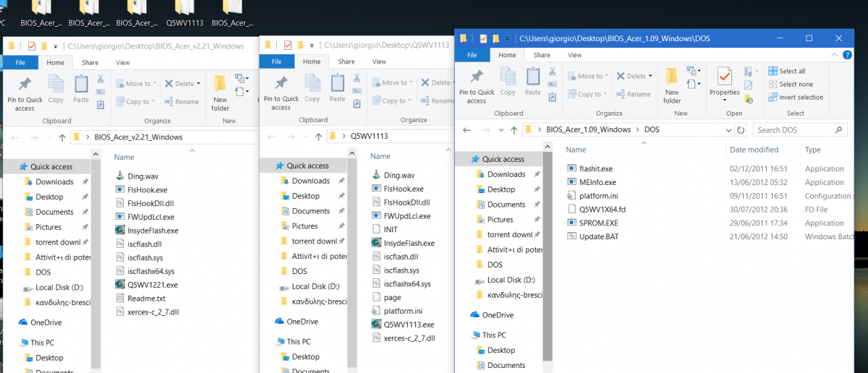Click the Search DOS input field

tap(794, 130)
